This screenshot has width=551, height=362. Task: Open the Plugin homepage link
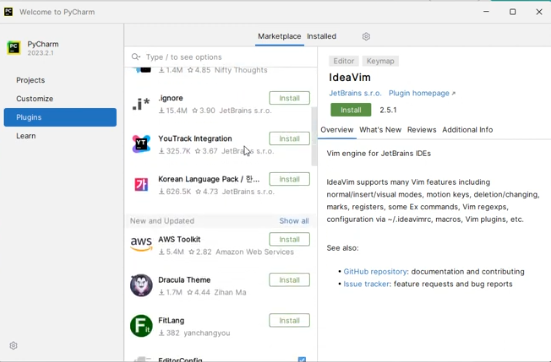click(422, 93)
